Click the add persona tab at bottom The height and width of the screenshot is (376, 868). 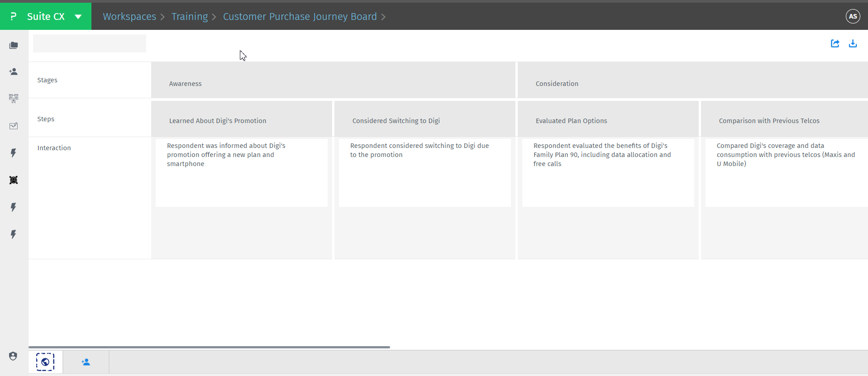[86, 362]
